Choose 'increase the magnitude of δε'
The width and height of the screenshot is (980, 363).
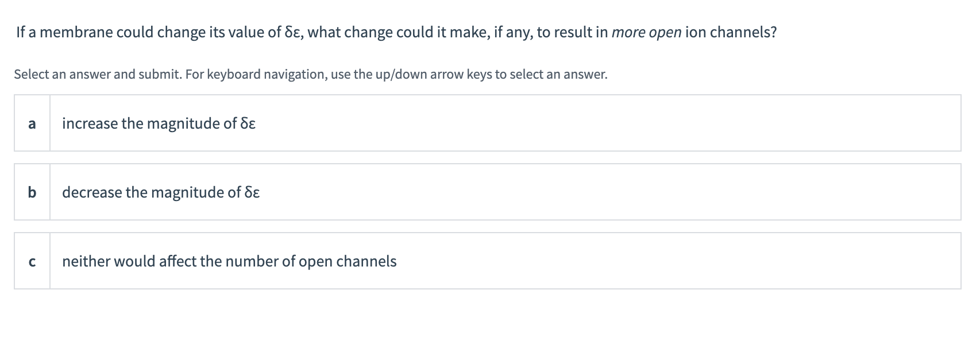[159, 123]
